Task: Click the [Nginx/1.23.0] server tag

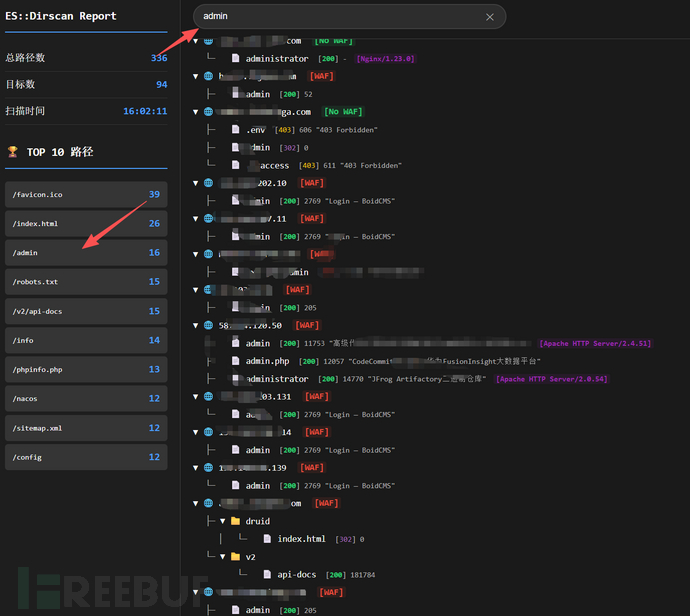Action: click(386, 59)
